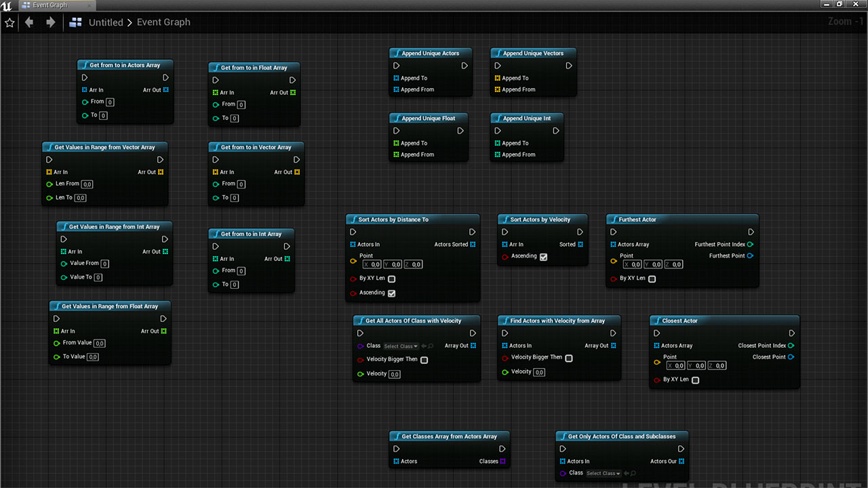The height and width of the screenshot is (488, 868).
Task: Select Get Classes Array from Actors Array title
Action: pos(449,436)
